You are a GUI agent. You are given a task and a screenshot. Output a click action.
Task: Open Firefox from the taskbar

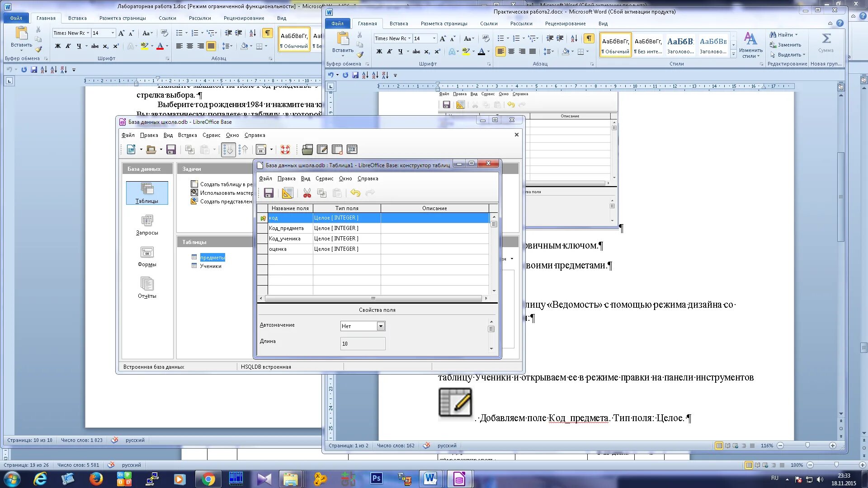pos(96,479)
